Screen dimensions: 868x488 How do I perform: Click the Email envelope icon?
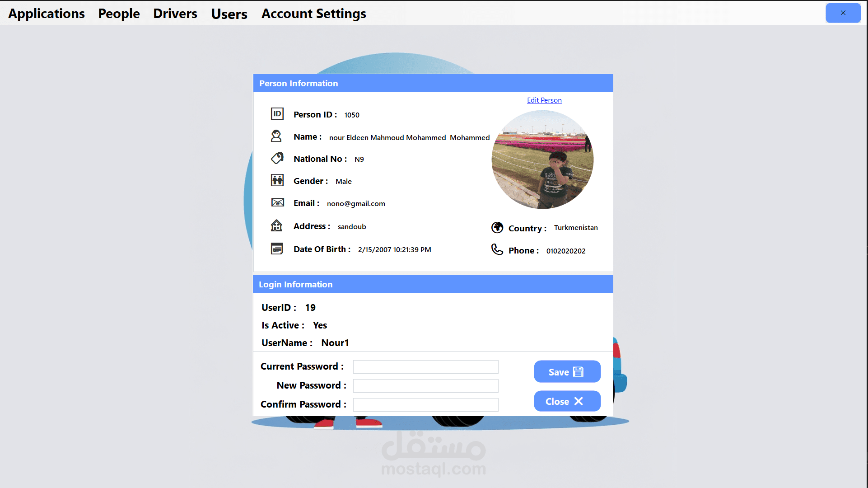(277, 202)
